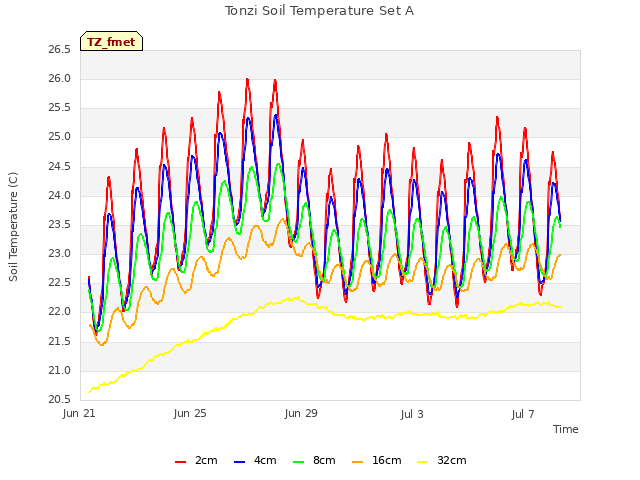The width and height of the screenshot is (640, 480).
Task: Click the Soil Temperature (C) axis label
Action: 13,227
